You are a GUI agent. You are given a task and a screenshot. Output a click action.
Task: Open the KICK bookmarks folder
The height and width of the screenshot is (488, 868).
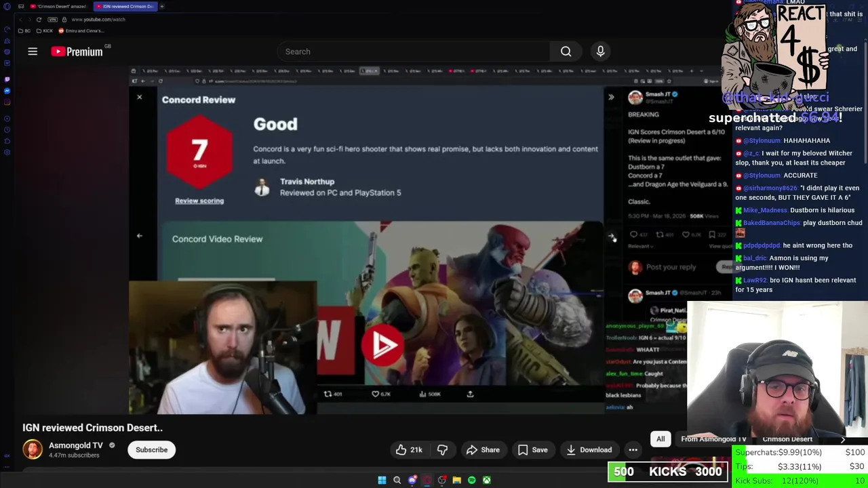[x=45, y=30]
